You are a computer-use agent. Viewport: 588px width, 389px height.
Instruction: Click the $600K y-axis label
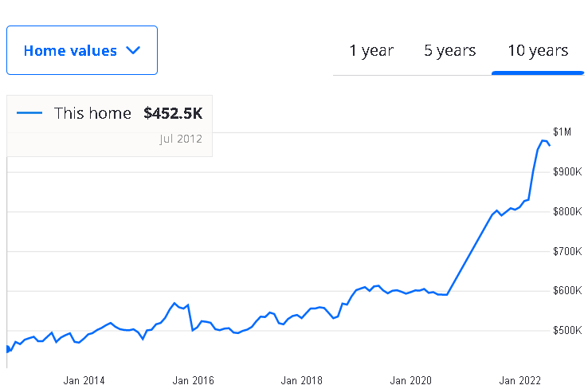[567, 291]
